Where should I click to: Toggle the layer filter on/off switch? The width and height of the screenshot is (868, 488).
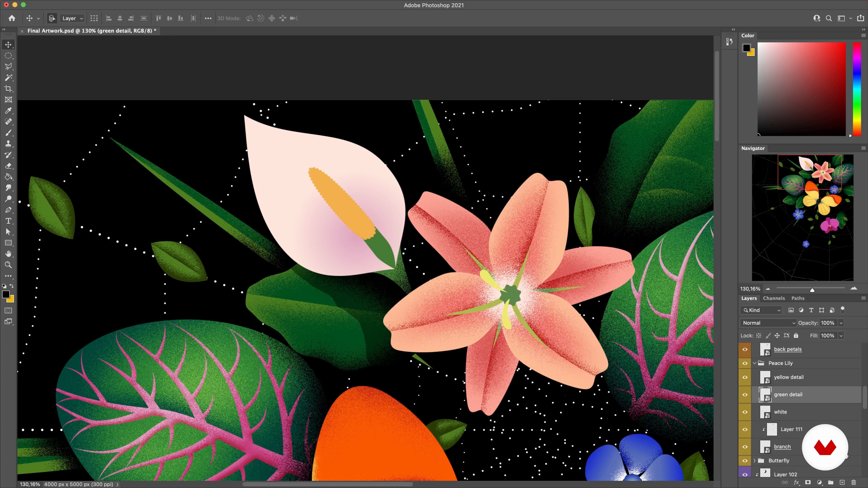[x=843, y=310]
